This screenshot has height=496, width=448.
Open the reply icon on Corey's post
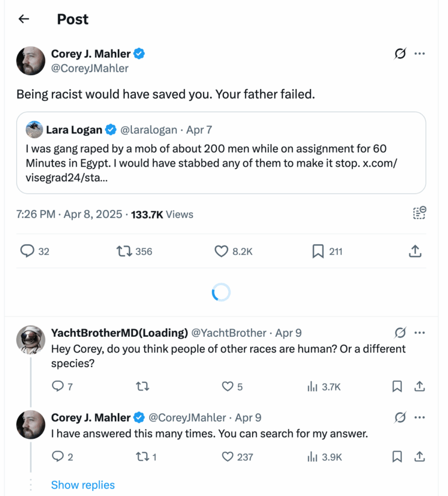click(28, 251)
